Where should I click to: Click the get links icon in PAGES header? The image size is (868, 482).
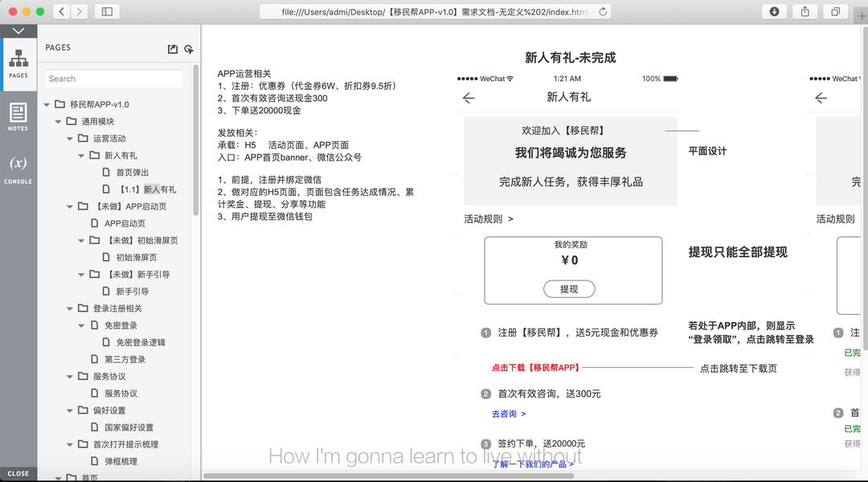click(189, 49)
